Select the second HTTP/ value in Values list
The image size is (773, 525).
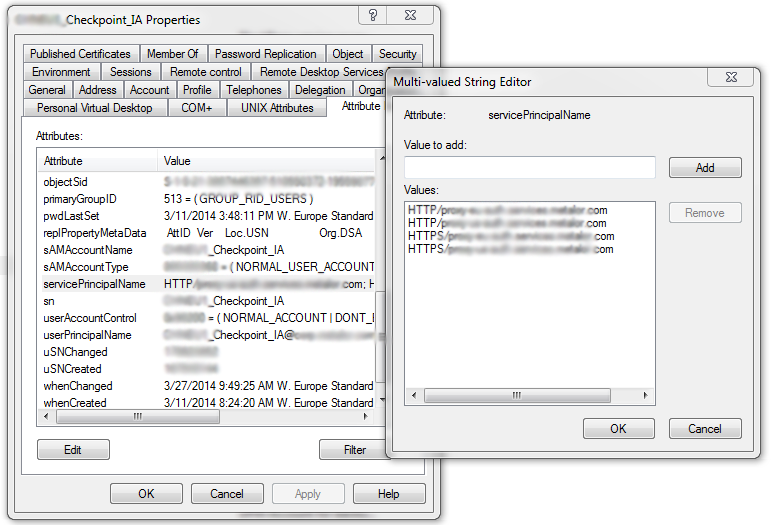pyautogui.click(x=507, y=223)
